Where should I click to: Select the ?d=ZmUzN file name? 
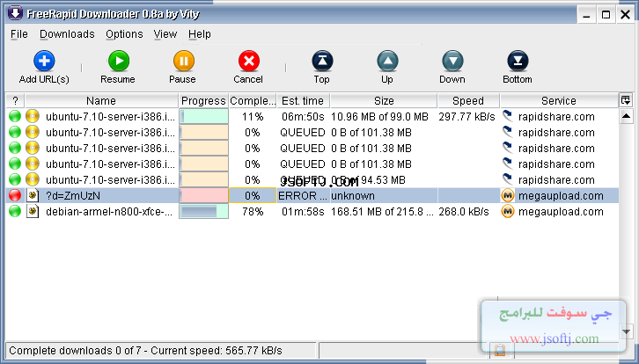coord(73,196)
